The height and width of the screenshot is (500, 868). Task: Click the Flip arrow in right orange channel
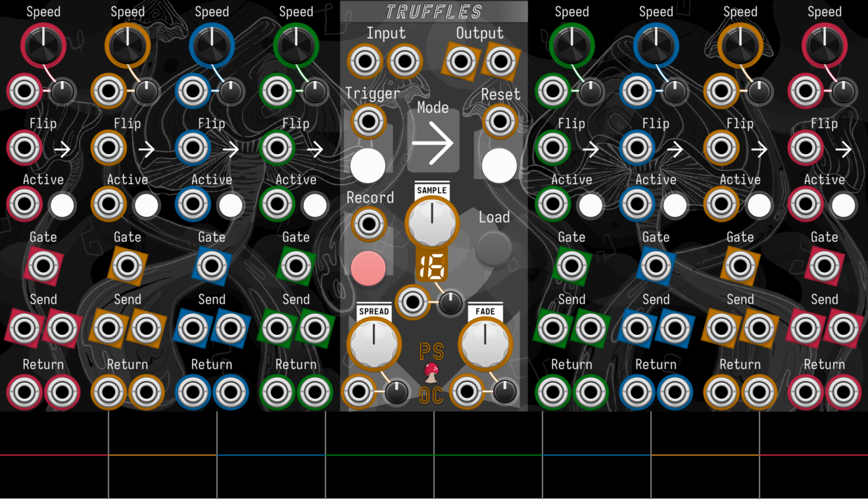(759, 150)
